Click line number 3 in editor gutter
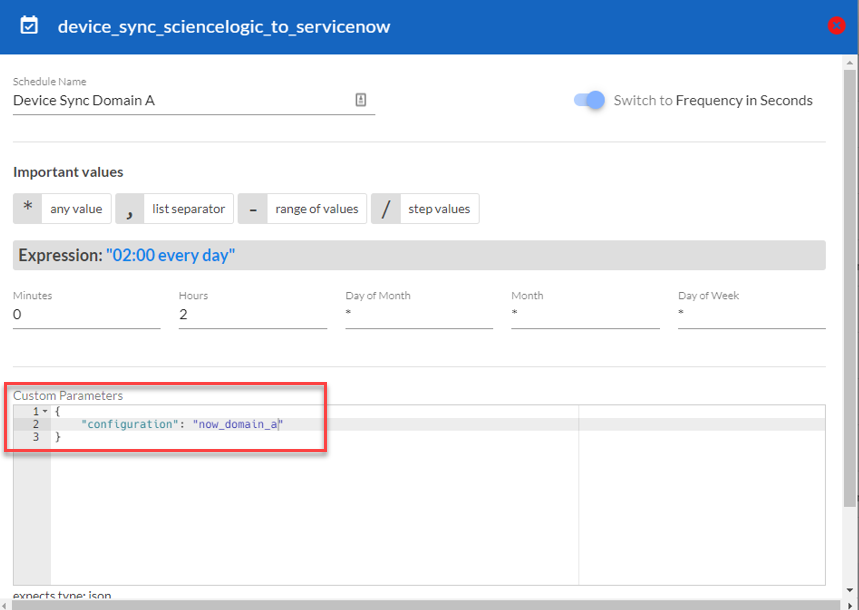The width and height of the screenshot is (859, 610). pos(35,437)
